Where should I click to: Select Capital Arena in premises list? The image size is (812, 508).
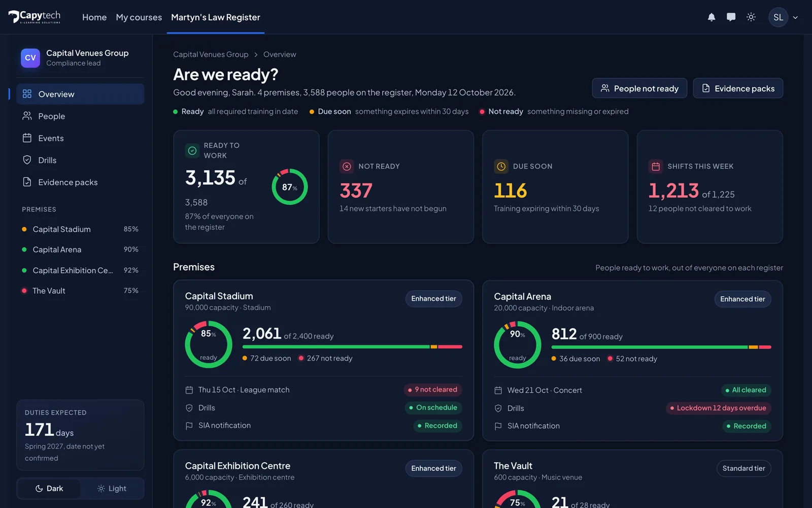click(80, 249)
